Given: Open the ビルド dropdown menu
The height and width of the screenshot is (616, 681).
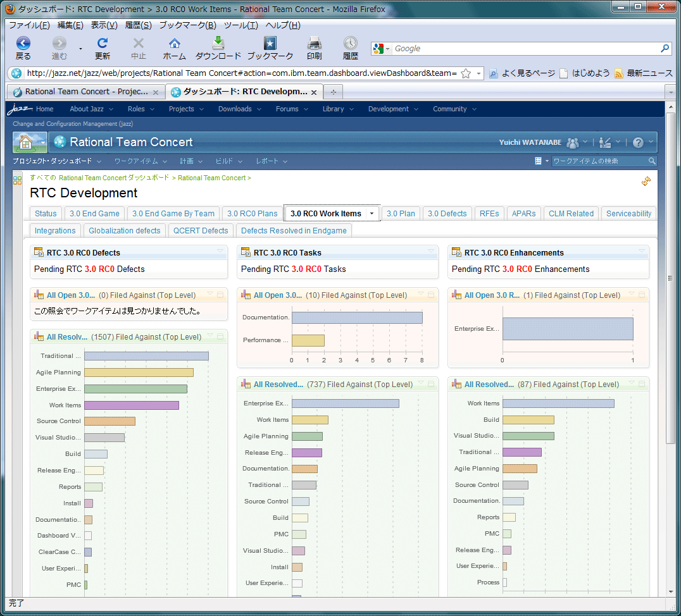Looking at the screenshot, I should pyautogui.click(x=229, y=161).
